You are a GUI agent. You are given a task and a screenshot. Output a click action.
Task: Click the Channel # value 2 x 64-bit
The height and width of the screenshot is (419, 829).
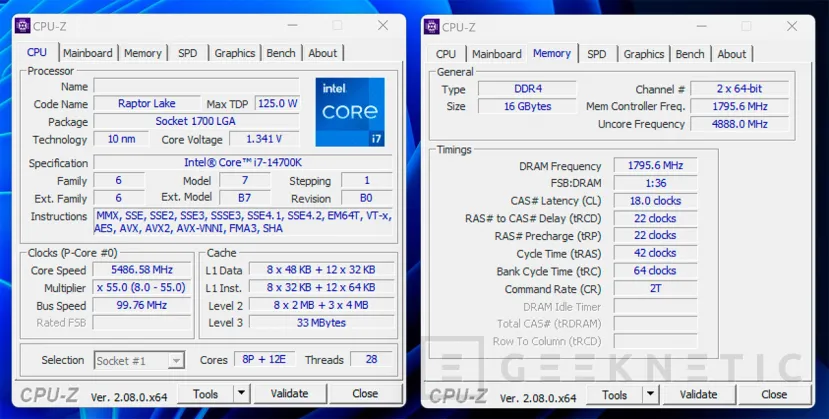[740, 89]
